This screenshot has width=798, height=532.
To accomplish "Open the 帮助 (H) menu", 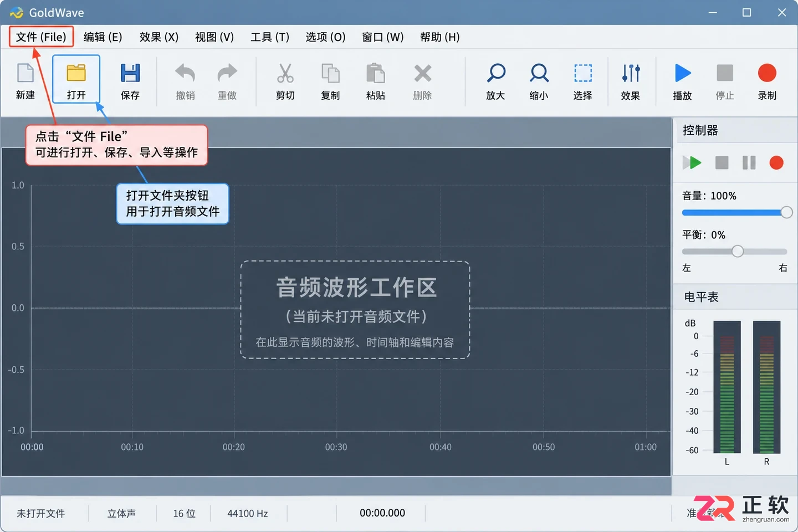I will click(440, 37).
